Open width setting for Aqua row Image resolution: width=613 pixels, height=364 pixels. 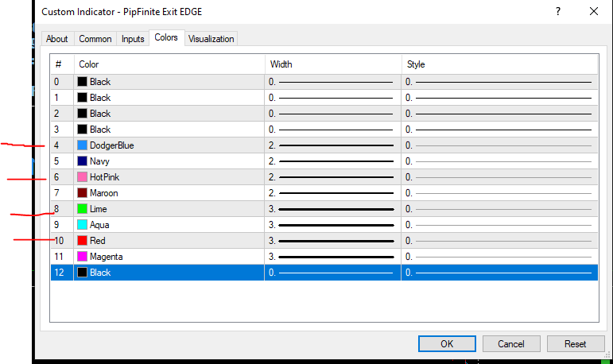tap(332, 225)
